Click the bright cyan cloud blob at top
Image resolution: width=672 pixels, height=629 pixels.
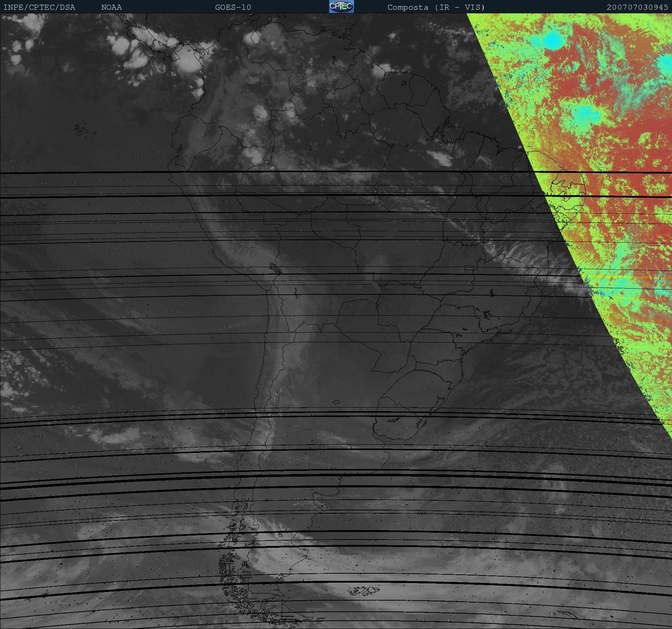552,41
